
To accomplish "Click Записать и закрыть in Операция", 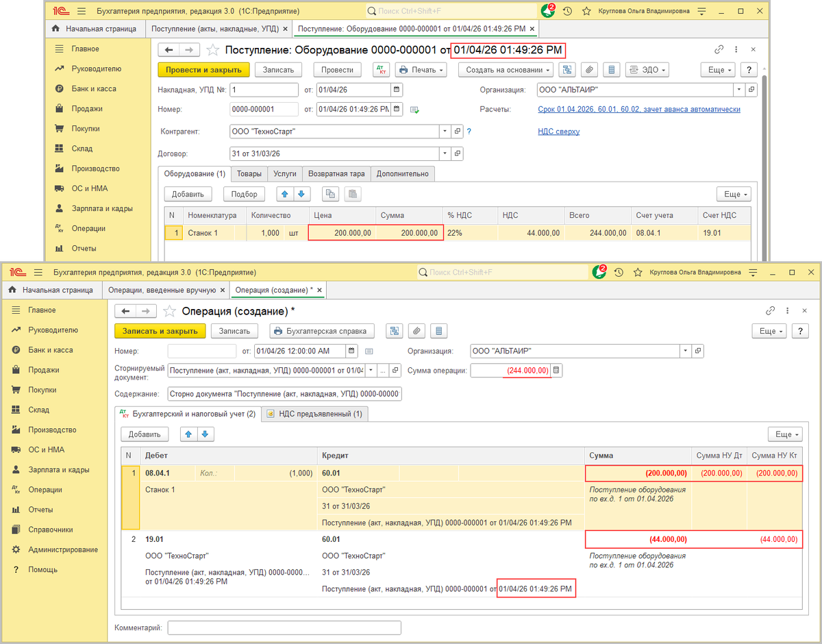I will [160, 331].
